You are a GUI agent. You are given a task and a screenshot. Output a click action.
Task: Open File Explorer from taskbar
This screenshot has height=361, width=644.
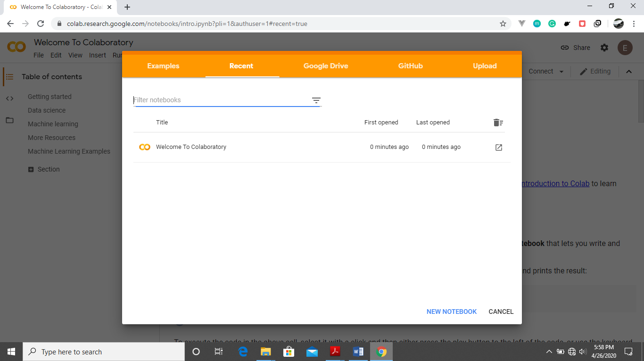pos(266,352)
